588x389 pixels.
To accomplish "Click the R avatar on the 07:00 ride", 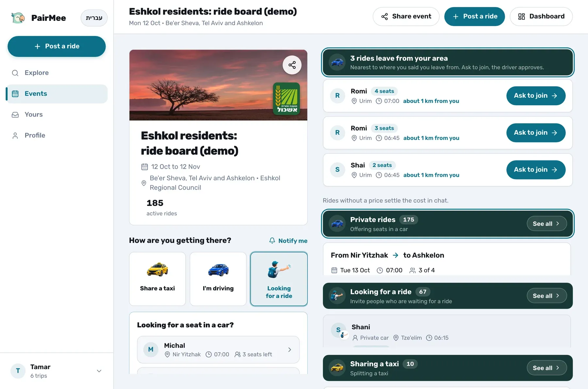I will (x=337, y=96).
